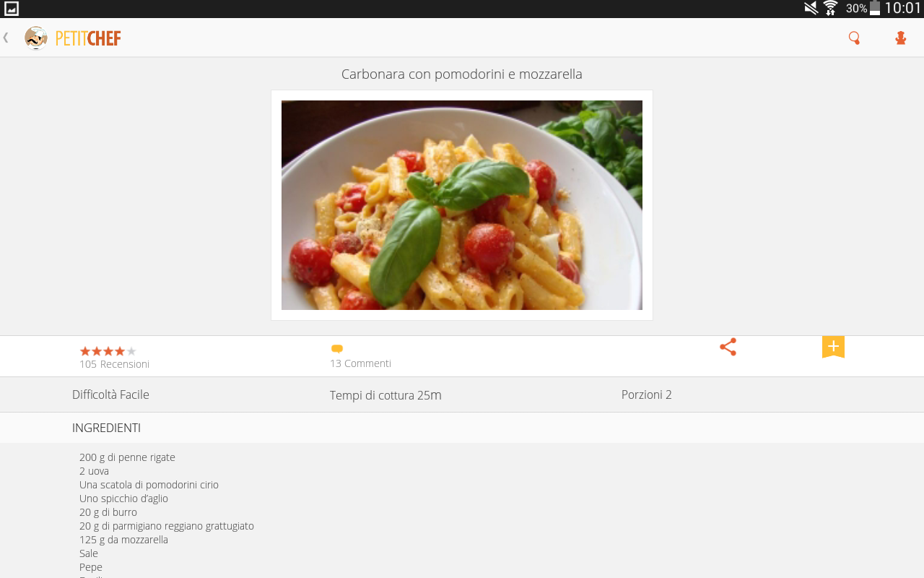Go back using the left chevron

pos(6,38)
